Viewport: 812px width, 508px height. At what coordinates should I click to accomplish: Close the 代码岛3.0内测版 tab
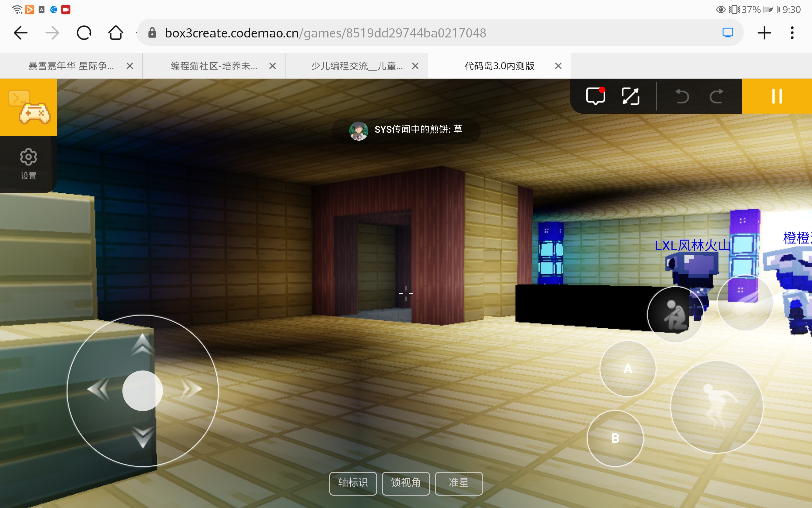pyautogui.click(x=558, y=66)
